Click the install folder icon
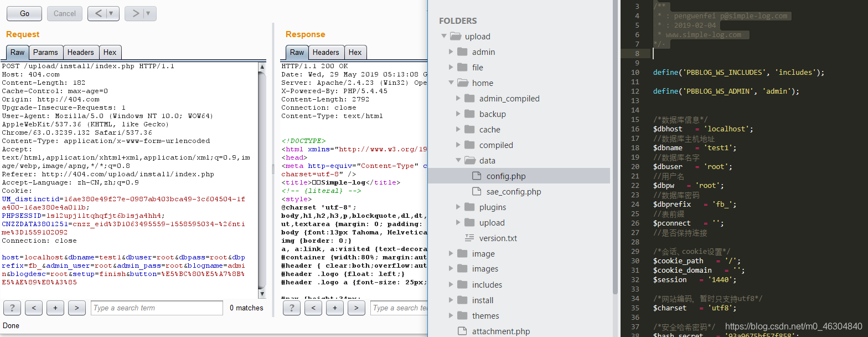This screenshot has width=868, height=337. tap(462, 300)
